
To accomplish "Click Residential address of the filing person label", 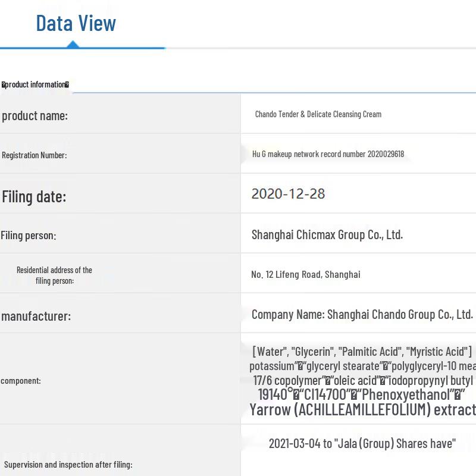I will [54, 275].
